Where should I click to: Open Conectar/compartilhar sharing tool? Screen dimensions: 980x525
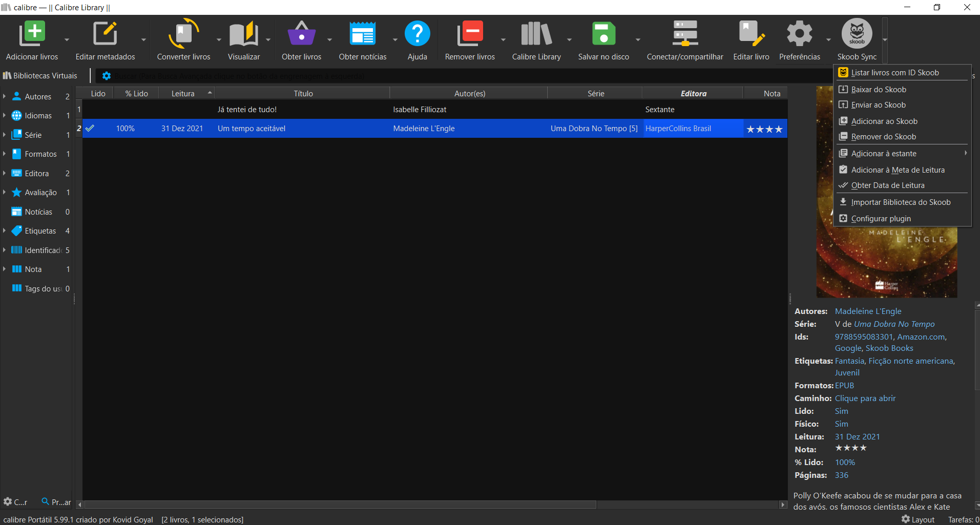click(x=685, y=34)
